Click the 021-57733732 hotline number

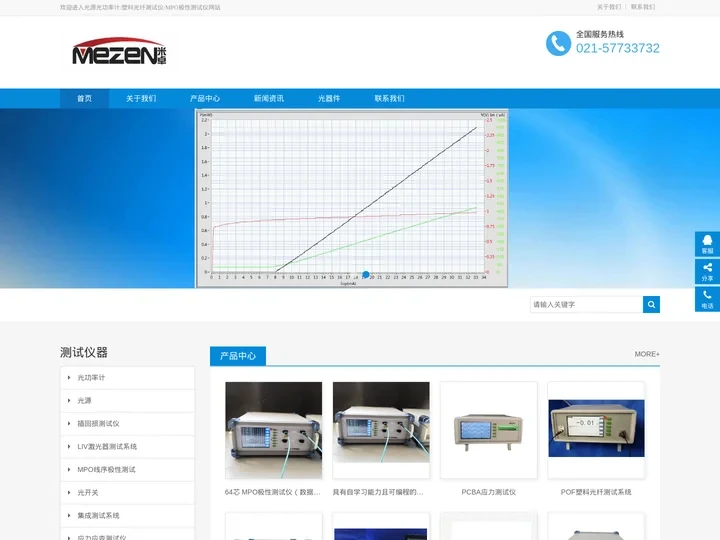[618, 48]
